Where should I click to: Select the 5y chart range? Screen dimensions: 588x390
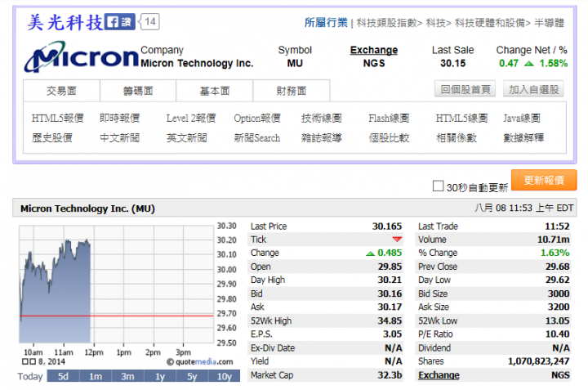pos(192,376)
